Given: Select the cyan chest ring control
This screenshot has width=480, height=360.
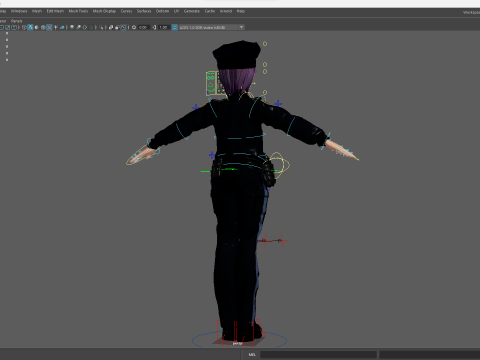Looking at the screenshot, I should coord(240,137).
